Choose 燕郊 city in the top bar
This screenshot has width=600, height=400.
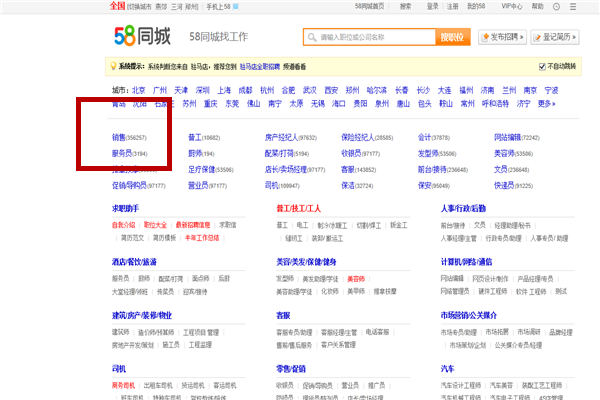point(161,7)
